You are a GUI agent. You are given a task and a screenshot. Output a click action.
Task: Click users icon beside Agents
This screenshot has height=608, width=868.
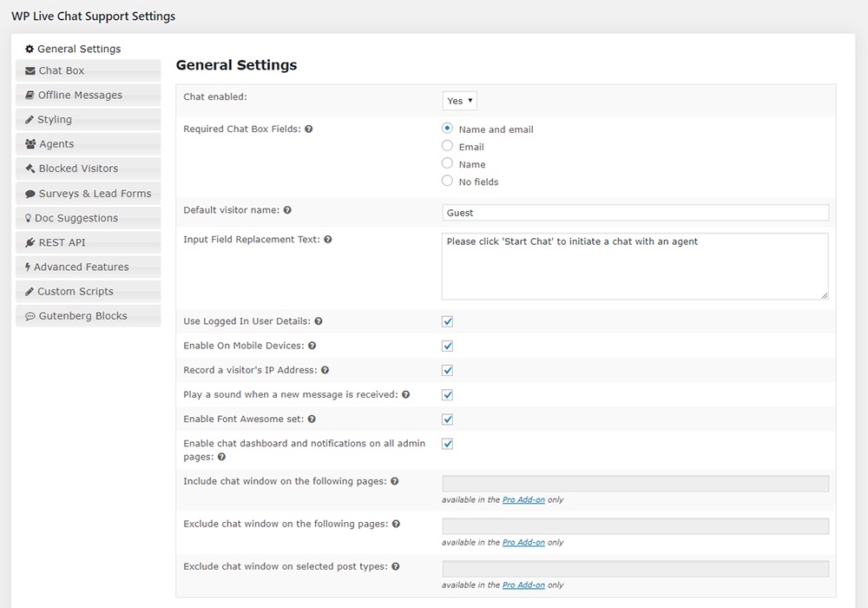pos(30,144)
